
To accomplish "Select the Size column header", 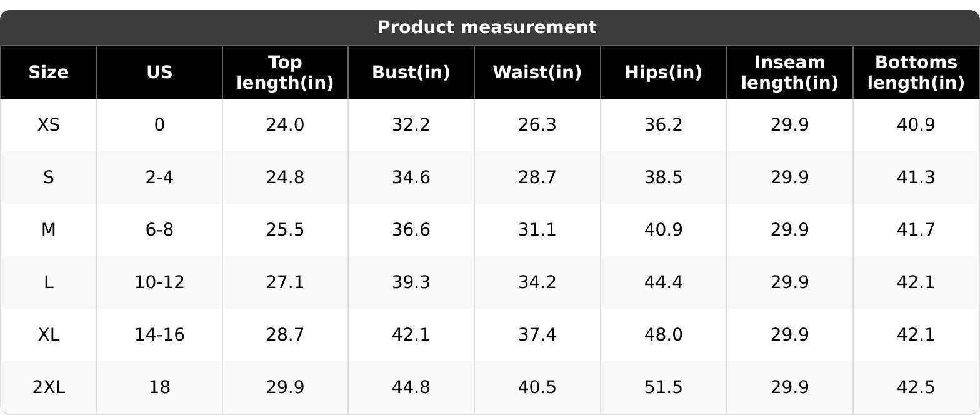I will [49, 72].
